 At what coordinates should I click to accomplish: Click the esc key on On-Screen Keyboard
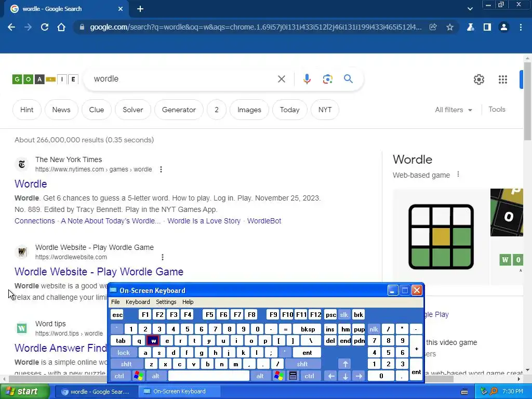[117, 314]
